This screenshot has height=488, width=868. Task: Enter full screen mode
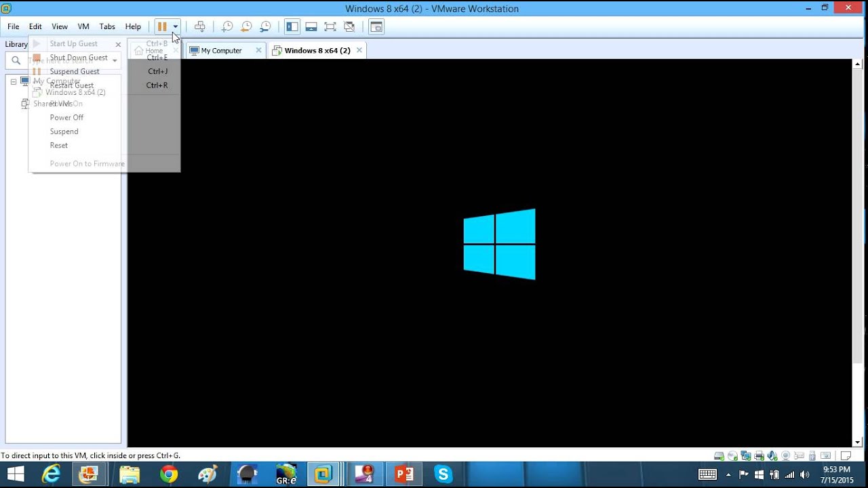tap(330, 26)
